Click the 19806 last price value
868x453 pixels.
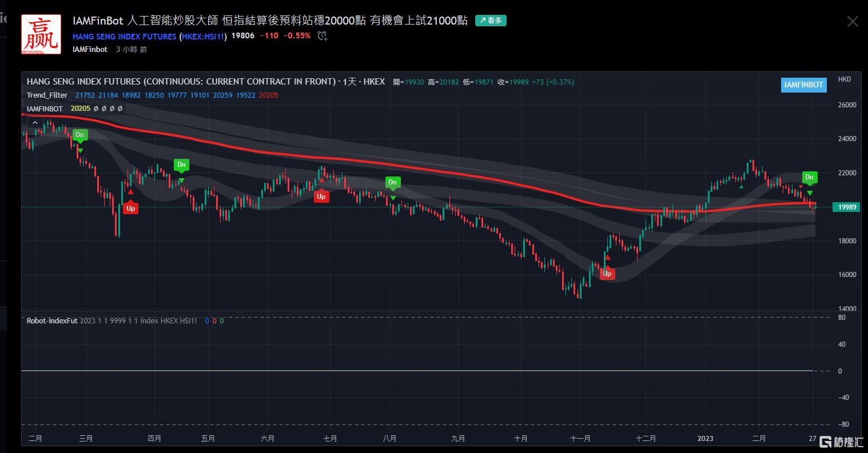tap(242, 36)
